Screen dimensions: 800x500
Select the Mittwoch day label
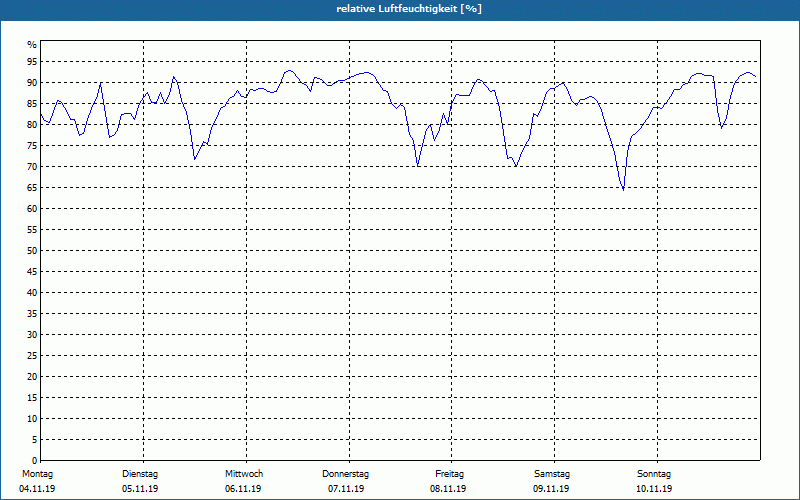click(x=244, y=474)
